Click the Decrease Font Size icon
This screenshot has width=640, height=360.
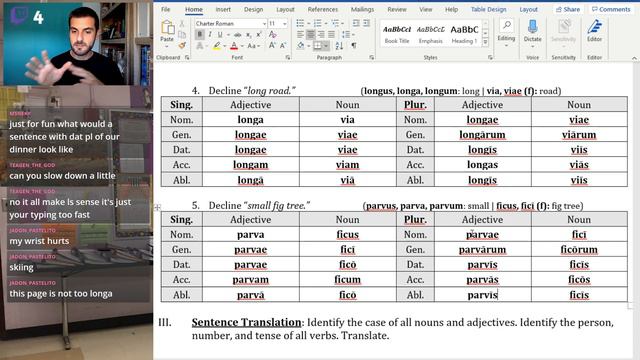point(283,46)
